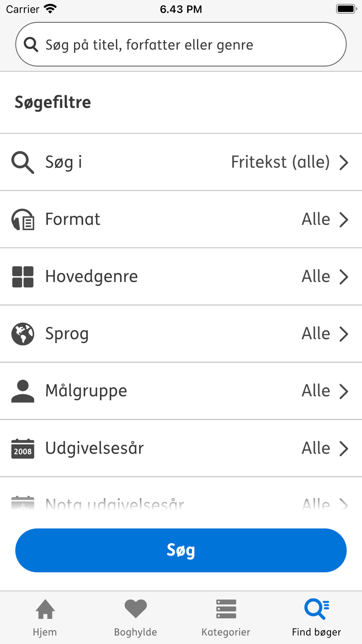The height and width of the screenshot is (644, 362).
Task: Expand the Format chevron arrow
Action: coord(344,219)
